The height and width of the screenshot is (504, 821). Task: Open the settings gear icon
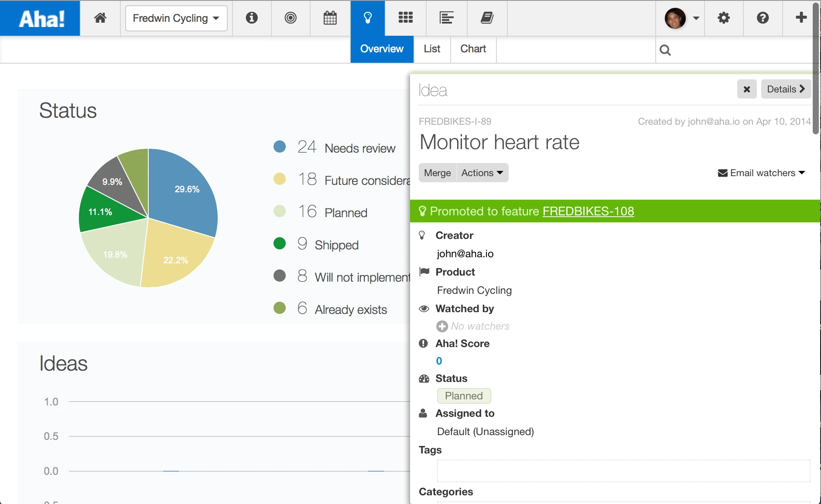tap(724, 18)
